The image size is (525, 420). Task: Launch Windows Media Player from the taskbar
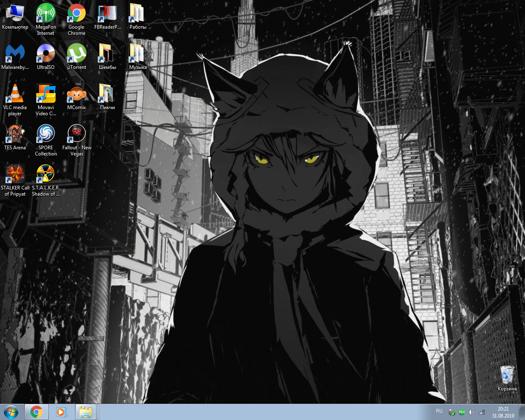pyautogui.click(x=61, y=412)
